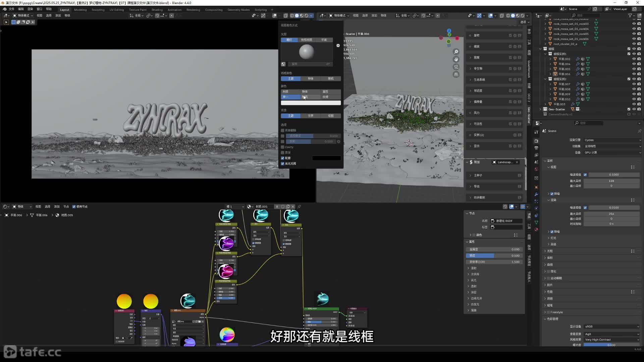Open the 文件 File menu
The width and height of the screenshot is (644, 362).
(11, 9)
